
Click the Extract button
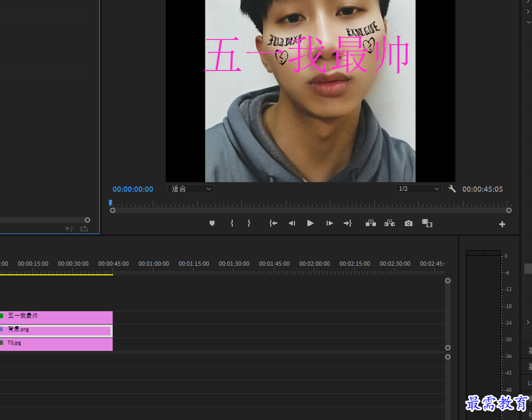point(389,223)
